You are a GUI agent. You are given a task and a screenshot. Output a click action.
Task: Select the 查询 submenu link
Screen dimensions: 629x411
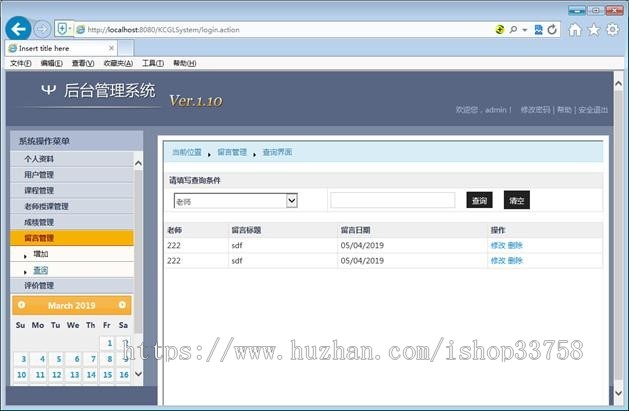(x=41, y=270)
